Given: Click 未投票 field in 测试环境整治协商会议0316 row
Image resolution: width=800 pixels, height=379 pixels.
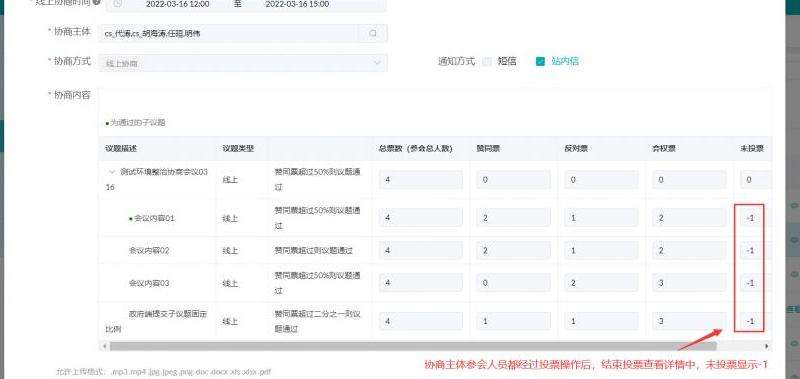Looking at the screenshot, I should tap(756, 180).
